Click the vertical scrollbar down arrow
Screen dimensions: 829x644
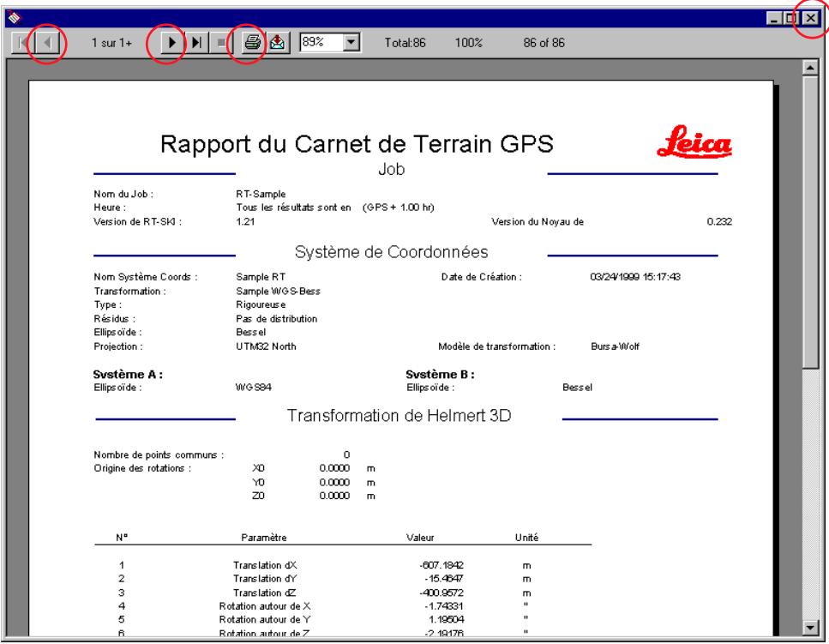[810, 627]
